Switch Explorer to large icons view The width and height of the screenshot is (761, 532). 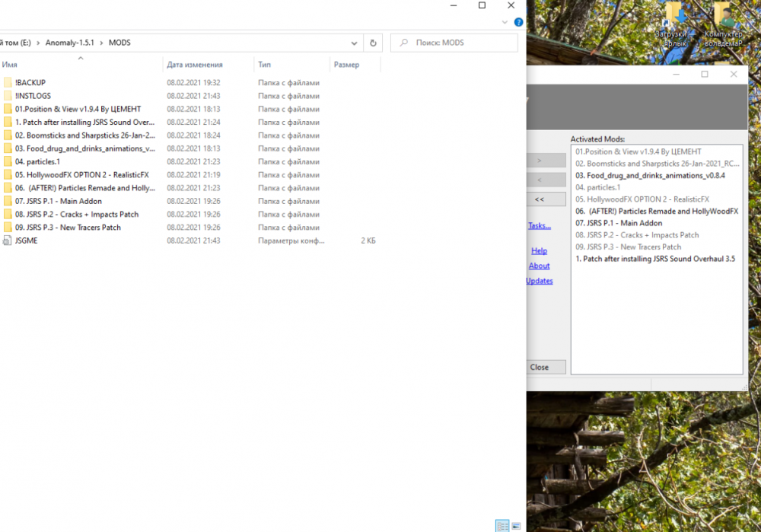[x=516, y=526]
